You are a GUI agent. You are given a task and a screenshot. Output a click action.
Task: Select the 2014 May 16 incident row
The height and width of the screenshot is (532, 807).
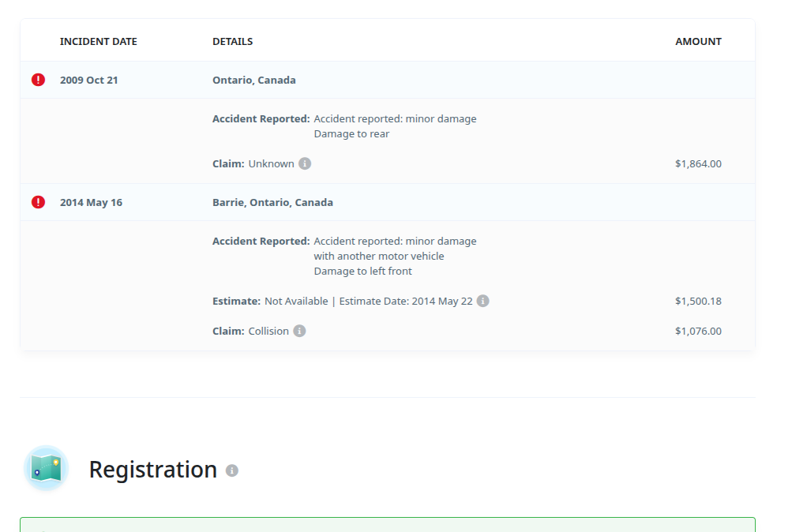click(x=388, y=202)
